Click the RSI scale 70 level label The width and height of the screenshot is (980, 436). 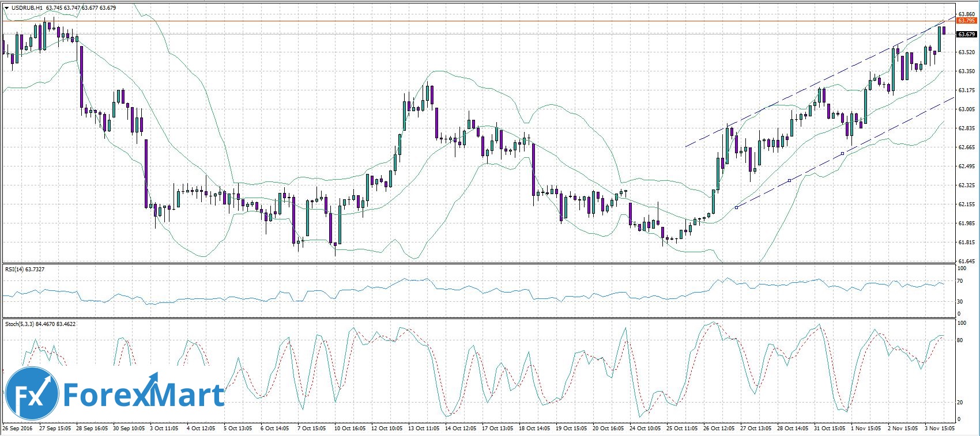tap(960, 281)
